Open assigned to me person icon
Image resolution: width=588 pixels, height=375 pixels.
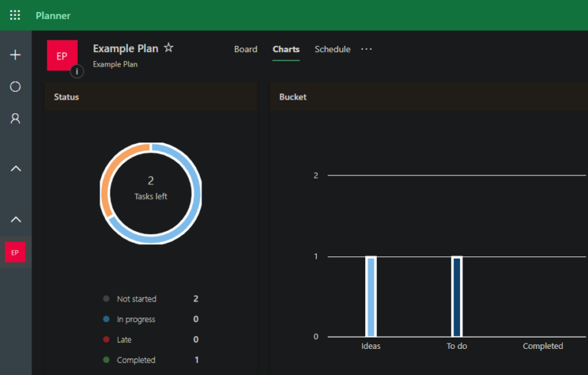pos(15,119)
